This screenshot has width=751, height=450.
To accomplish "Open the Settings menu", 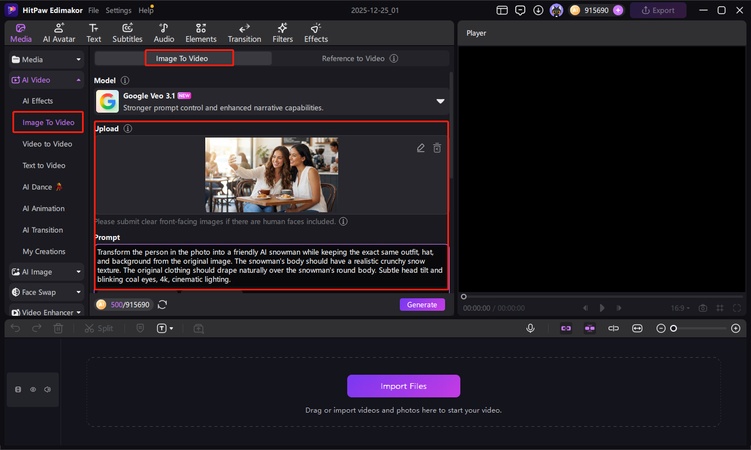I will point(118,10).
